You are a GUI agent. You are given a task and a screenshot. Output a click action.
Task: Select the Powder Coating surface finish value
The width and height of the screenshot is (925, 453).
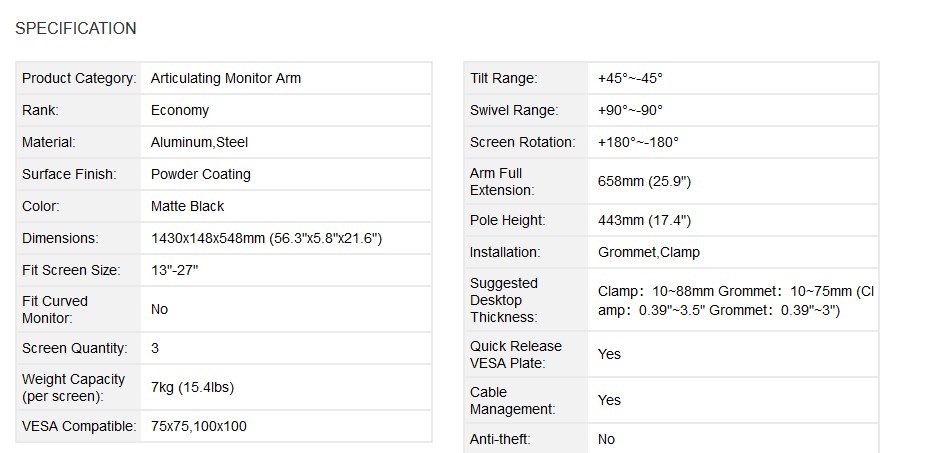pyautogui.click(x=201, y=174)
